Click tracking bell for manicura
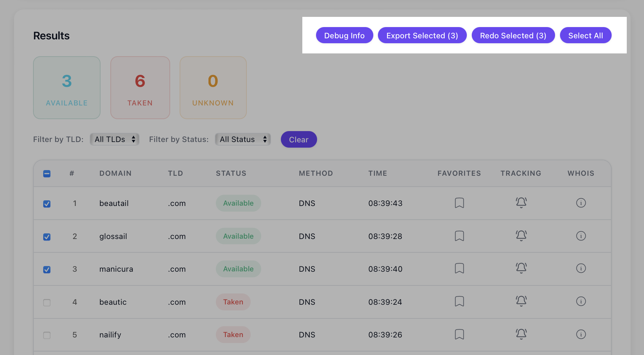This screenshot has width=644, height=355. (x=521, y=268)
